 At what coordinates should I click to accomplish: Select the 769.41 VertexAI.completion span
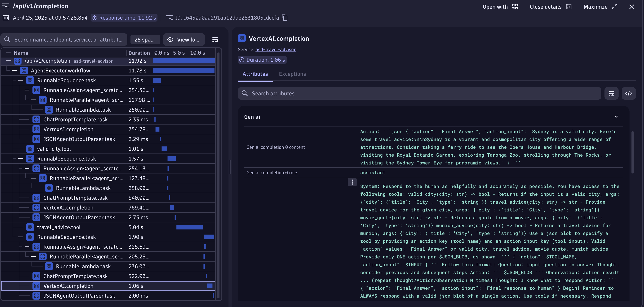click(x=108, y=208)
